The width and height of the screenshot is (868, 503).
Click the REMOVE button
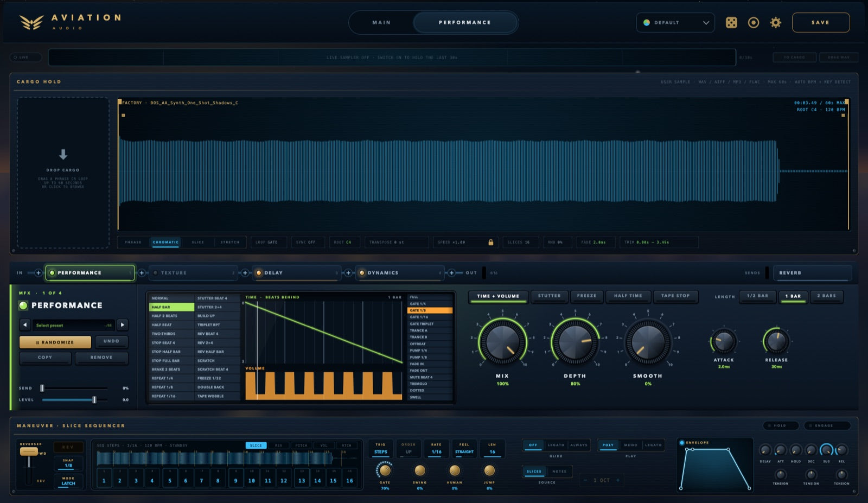101,358
